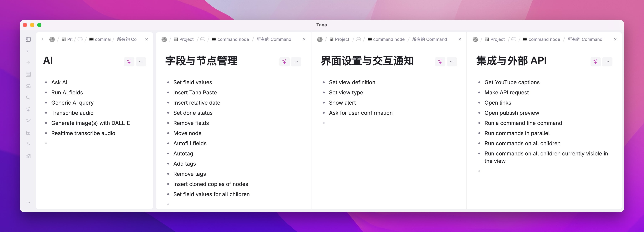Expand collapsed breadcrumb in AI panel
Image resolution: width=644 pixels, height=232 pixels.
80,39
